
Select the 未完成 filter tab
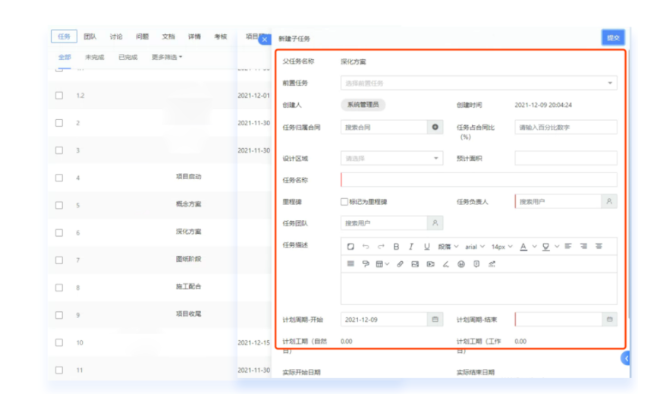[96, 57]
